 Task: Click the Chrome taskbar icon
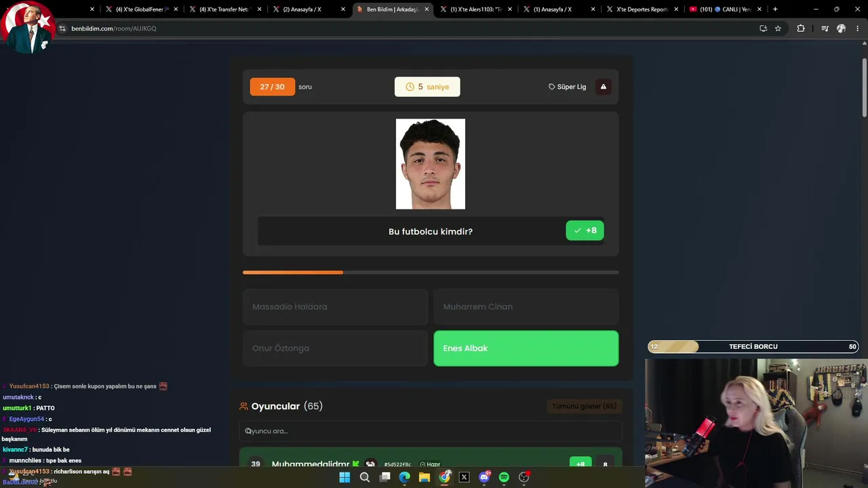(444, 477)
